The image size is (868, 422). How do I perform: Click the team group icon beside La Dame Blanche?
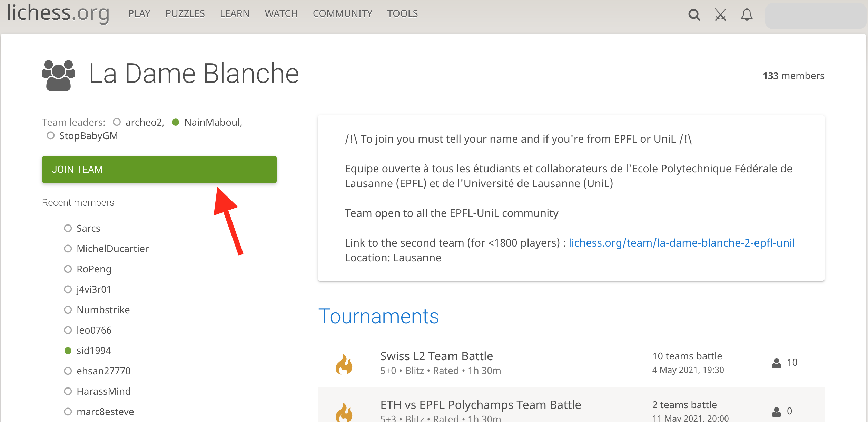coord(58,76)
